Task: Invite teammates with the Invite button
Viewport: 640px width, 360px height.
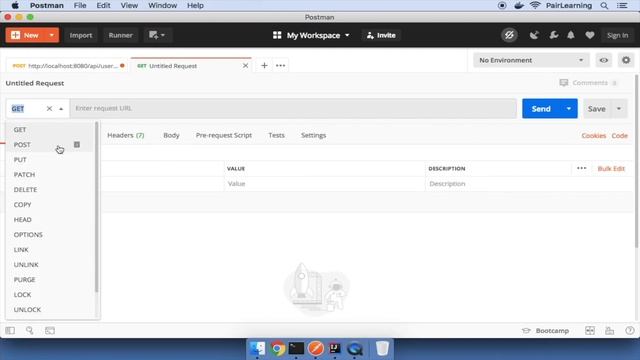Action: click(x=381, y=36)
